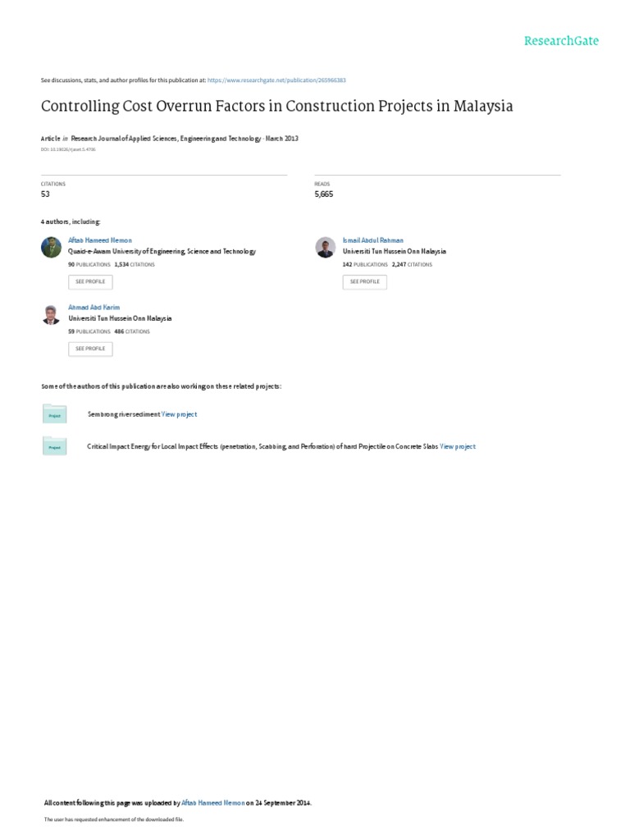Click the reads count 5,665
The image size is (630, 840).
click(x=323, y=194)
